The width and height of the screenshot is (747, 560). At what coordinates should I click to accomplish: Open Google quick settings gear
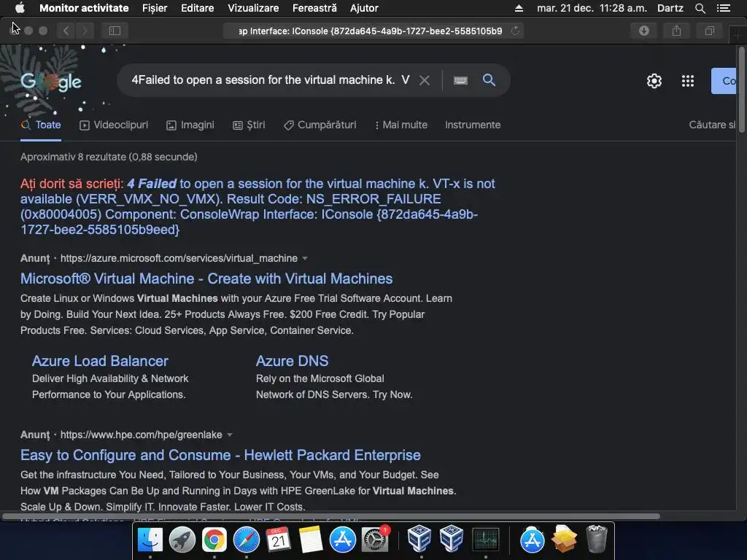point(654,81)
